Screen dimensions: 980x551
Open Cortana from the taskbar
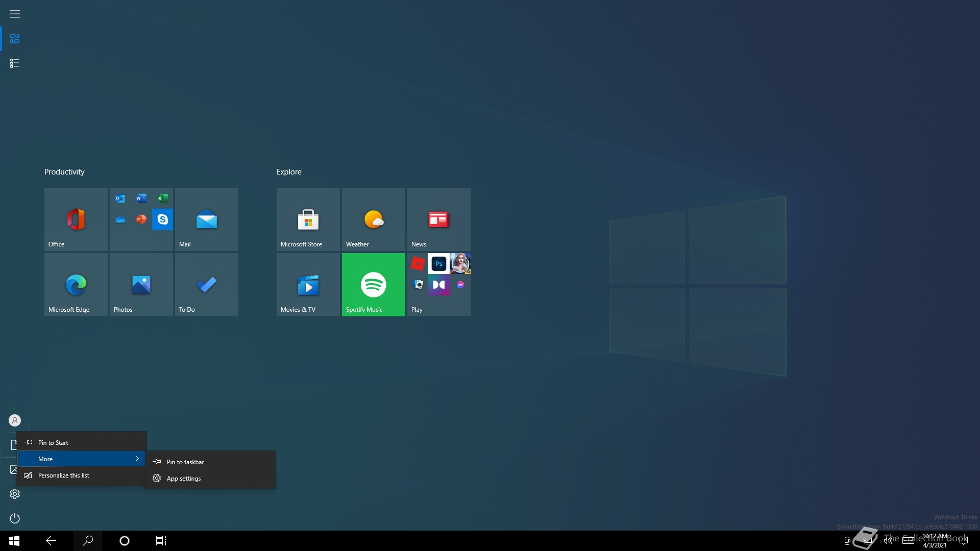125,541
